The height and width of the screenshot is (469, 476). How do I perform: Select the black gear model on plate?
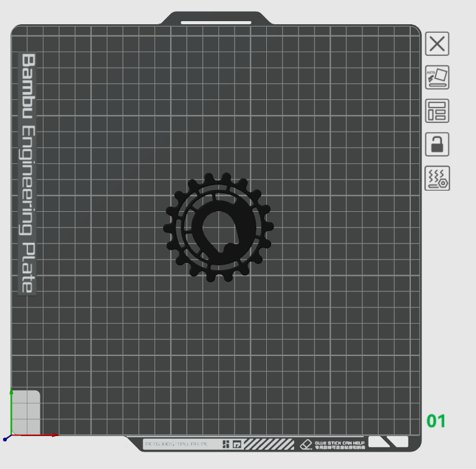coord(218,227)
